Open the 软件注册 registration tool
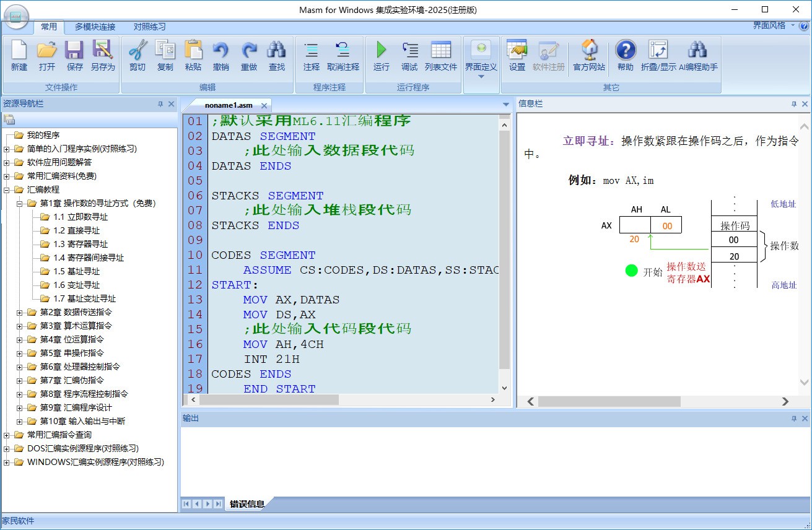The height and width of the screenshot is (530, 812). click(x=549, y=56)
